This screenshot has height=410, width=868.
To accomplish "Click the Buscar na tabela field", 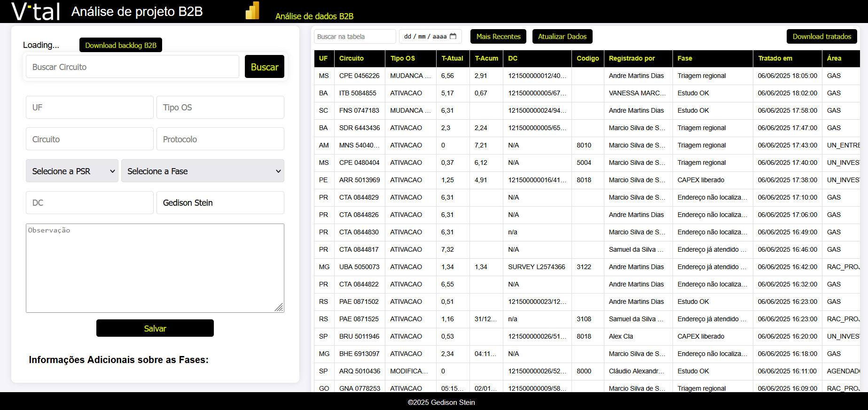I will tap(354, 37).
